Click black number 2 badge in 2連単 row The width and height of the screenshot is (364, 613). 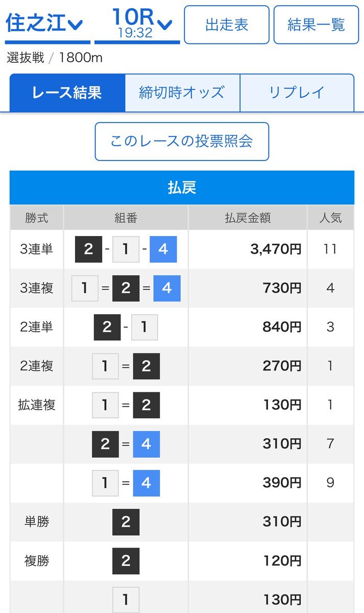(107, 327)
